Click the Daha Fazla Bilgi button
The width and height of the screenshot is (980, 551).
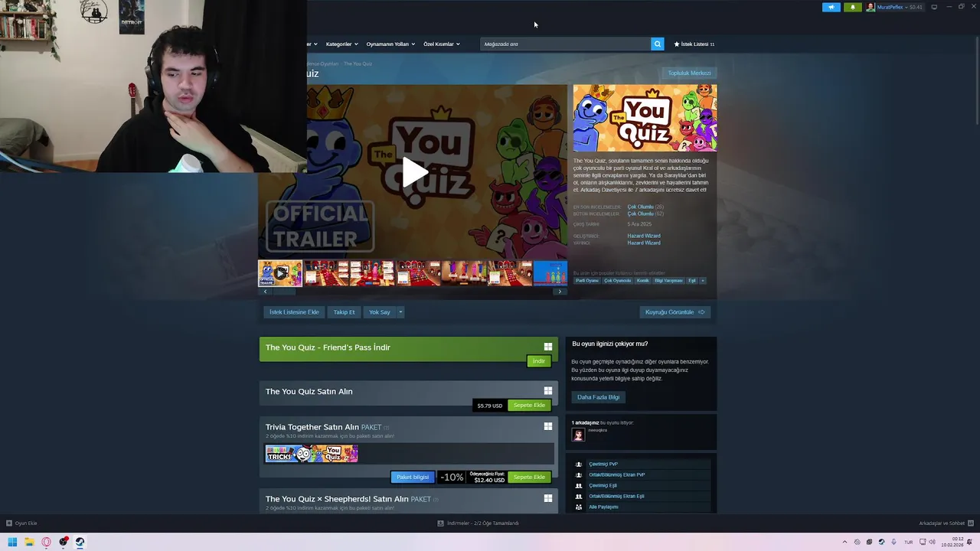(599, 397)
